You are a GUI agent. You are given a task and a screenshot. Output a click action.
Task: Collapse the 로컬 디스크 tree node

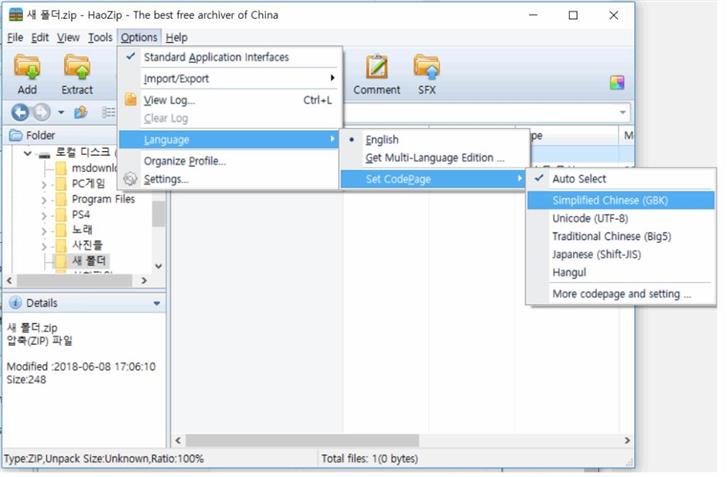click(x=27, y=153)
